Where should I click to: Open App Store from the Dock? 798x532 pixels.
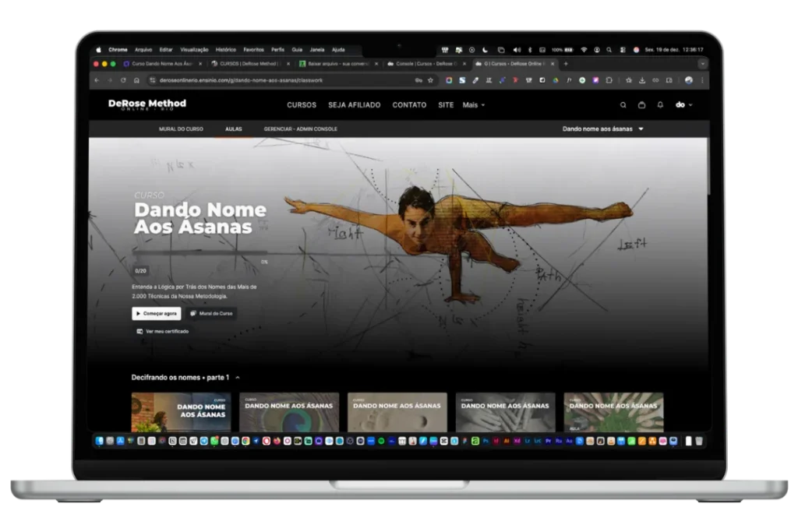click(120, 441)
